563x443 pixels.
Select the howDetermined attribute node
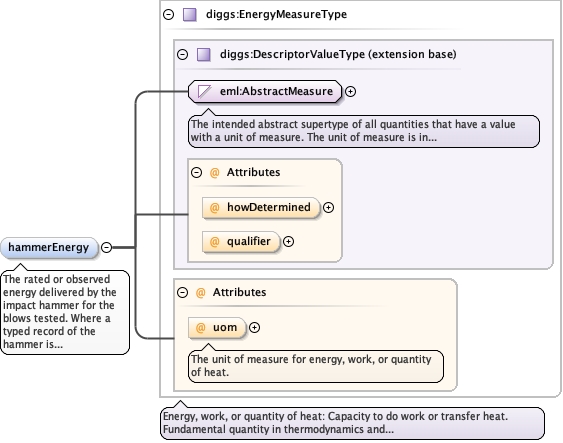click(261, 207)
